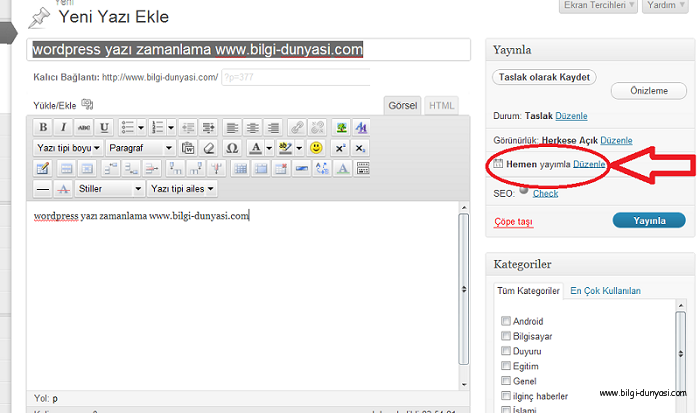This screenshot has width=700, height=413.
Task: Click the insert table grid icon
Action: [x=240, y=168]
